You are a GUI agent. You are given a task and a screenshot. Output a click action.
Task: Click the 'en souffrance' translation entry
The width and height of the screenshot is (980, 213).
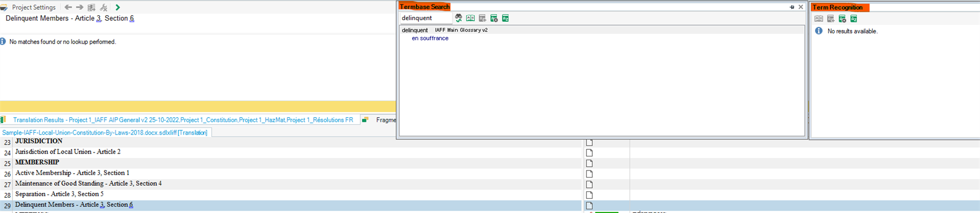(430, 38)
